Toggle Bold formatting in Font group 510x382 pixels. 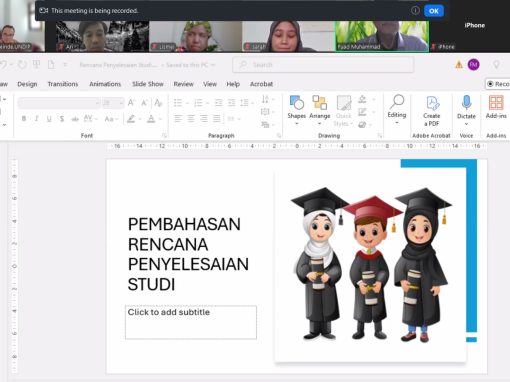[x=24, y=119]
